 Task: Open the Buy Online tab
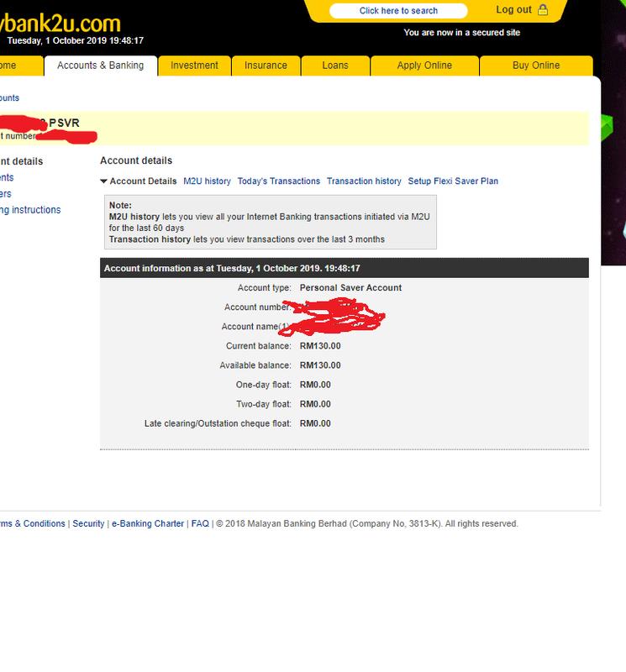click(536, 66)
